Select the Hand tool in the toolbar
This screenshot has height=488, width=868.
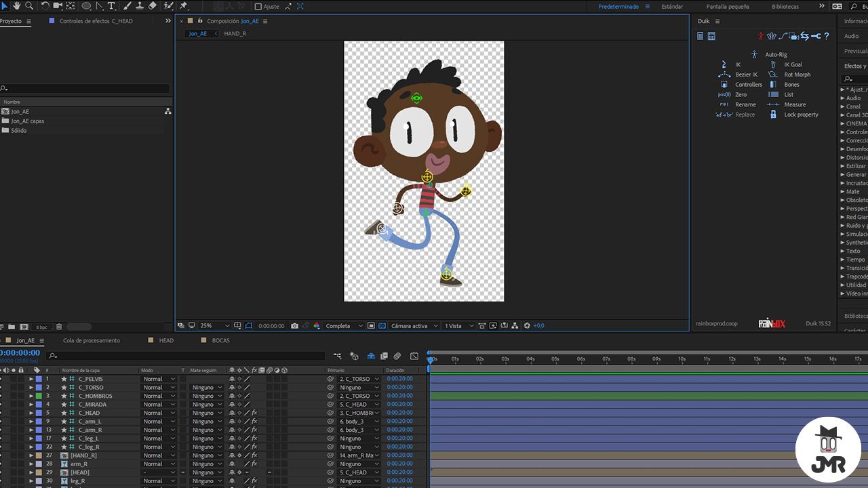17,5
